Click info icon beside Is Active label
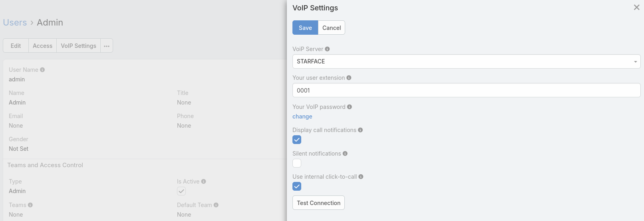The width and height of the screenshot is (644, 221). pyautogui.click(x=204, y=182)
